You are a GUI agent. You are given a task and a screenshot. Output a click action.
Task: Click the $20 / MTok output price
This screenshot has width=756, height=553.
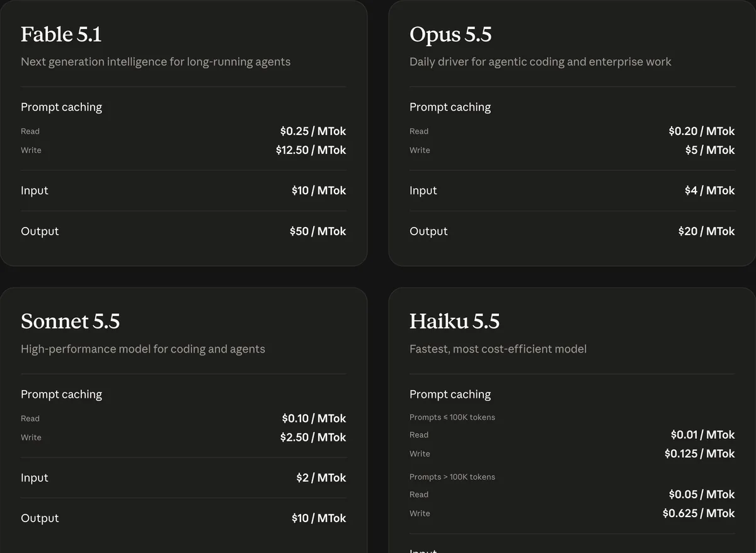pyautogui.click(x=707, y=231)
